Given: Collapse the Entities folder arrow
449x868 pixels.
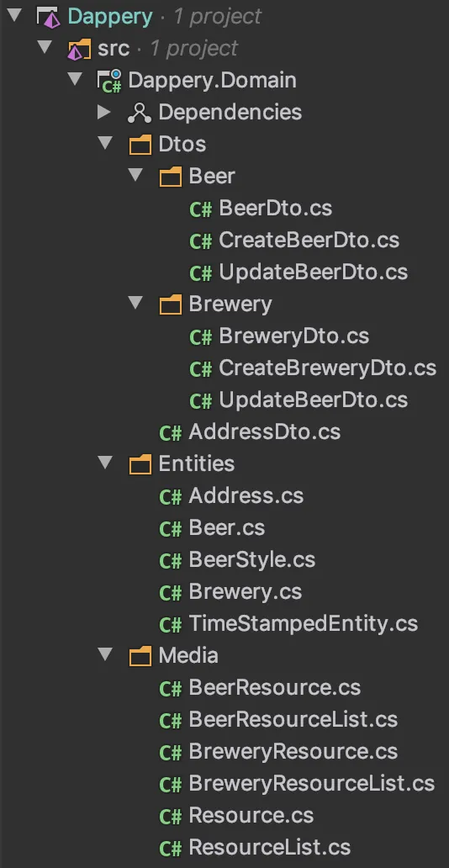Looking at the screenshot, I should tap(105, 463).
